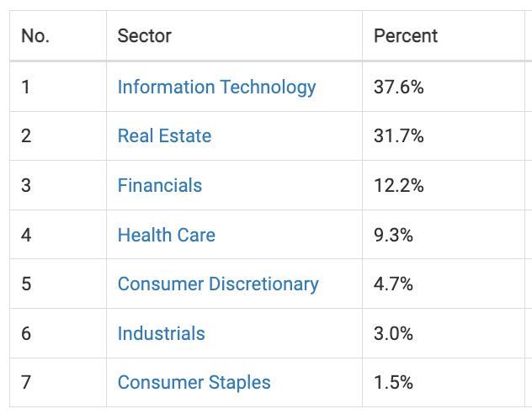Select row number 4 cell

26,235
